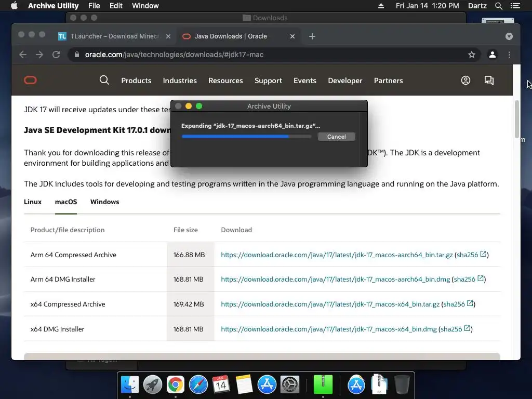Click the Oracle logo in the site header
Viewport: 532px width, 399px height.
(30, 81)
